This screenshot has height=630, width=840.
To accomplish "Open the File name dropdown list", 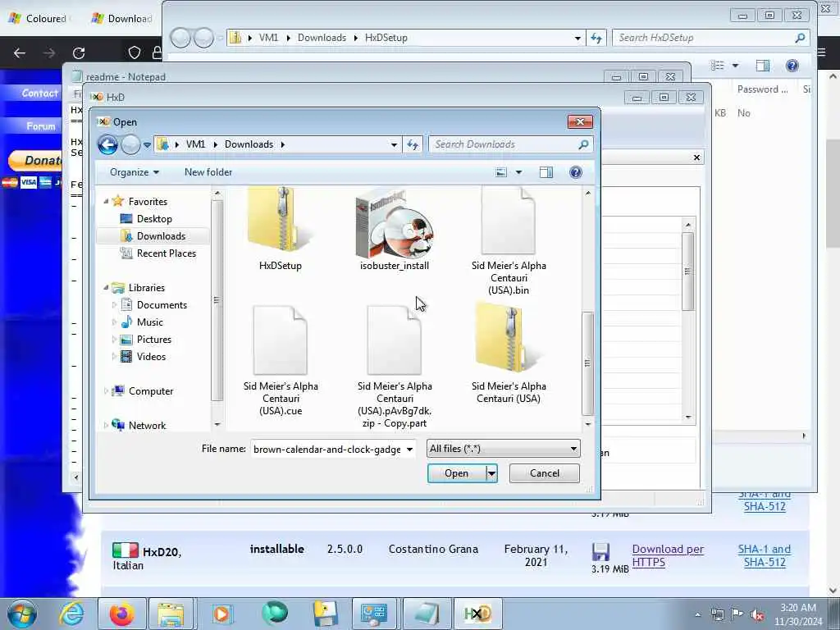I will 409,450.
